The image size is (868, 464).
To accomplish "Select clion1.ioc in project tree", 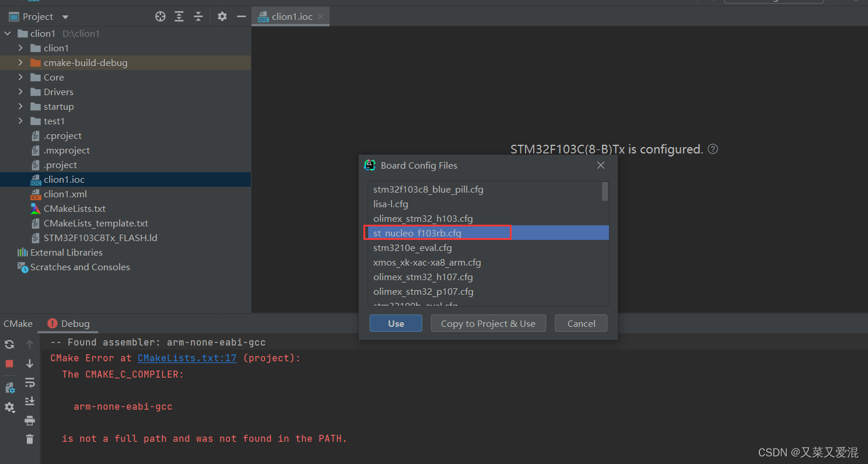I will (125, 179).
